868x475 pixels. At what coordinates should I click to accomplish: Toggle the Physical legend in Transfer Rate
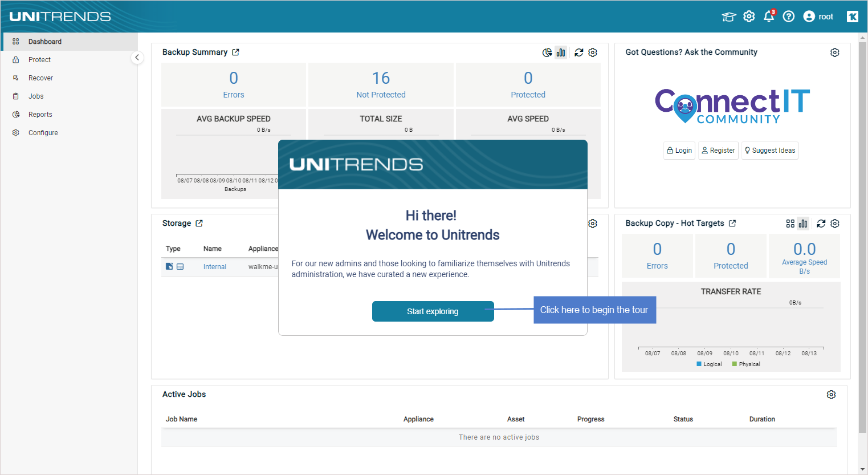click(x=746, y=364)
